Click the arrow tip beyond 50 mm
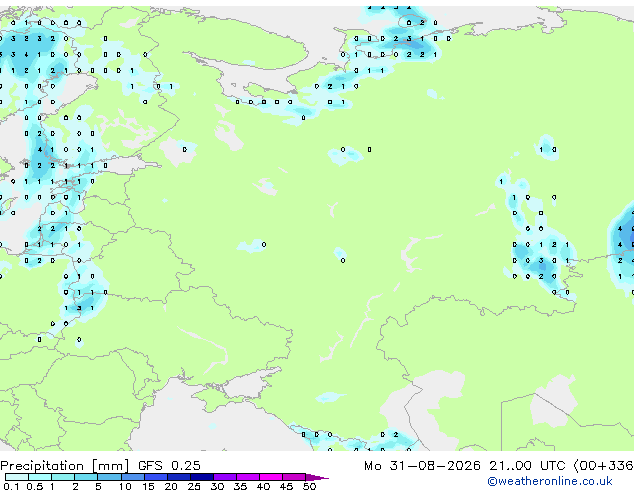Screen dimensions: 634x490 pyautogui.click(x=317, y=477)
